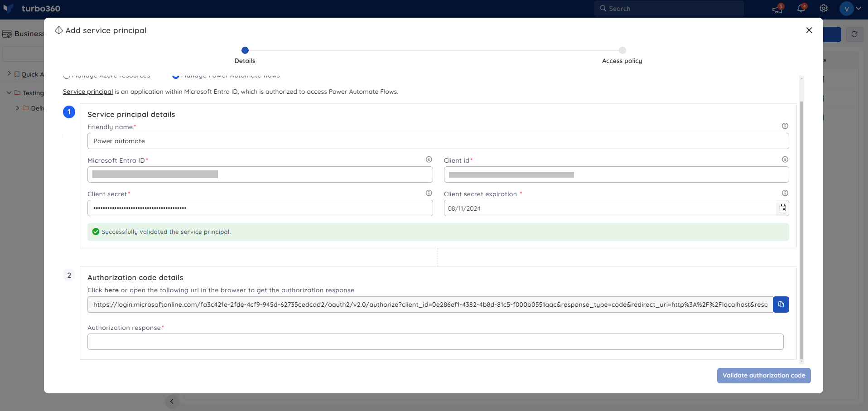
Task: Click the Authorization code details heading
Action: 135,277
